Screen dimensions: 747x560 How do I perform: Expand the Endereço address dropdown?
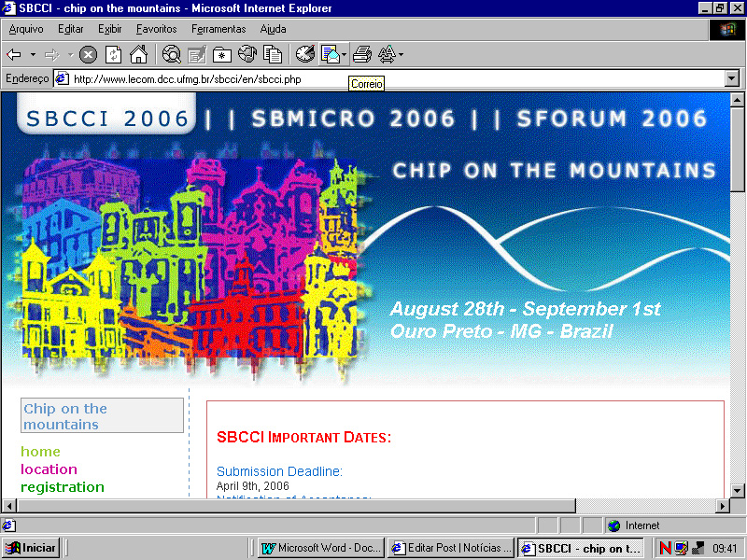(x=732, y=78)
